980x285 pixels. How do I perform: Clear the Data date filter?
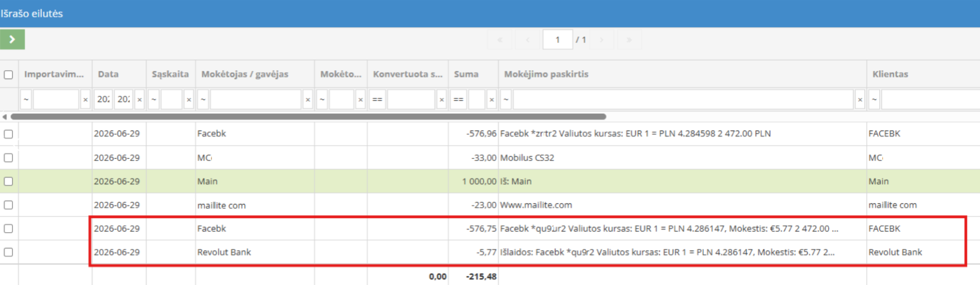139,100
